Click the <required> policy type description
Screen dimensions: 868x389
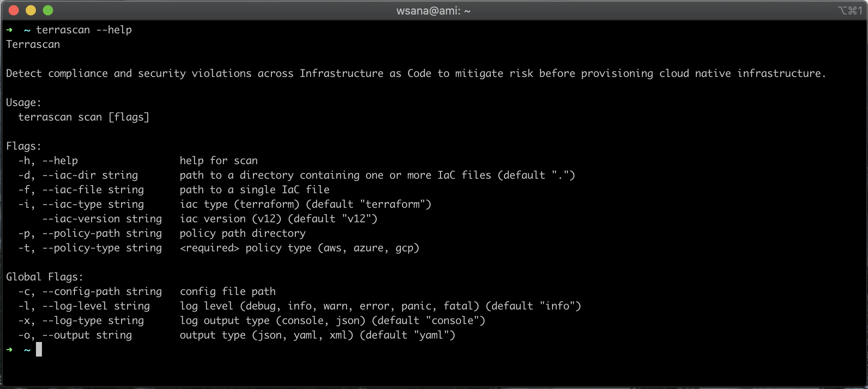pos(299,248)
